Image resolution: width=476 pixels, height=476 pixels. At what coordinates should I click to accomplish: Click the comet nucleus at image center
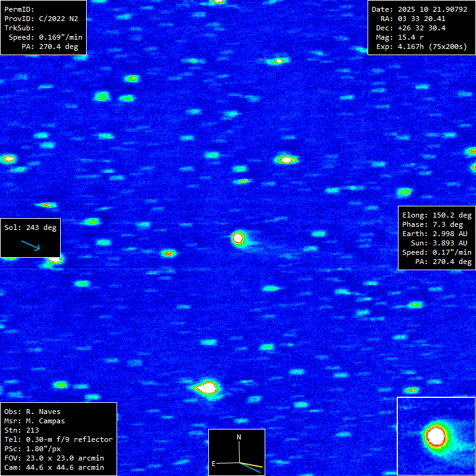pos(237,237)
